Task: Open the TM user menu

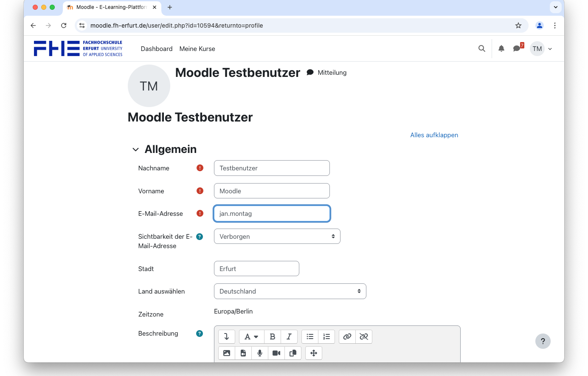Action: tap(541, 49)
